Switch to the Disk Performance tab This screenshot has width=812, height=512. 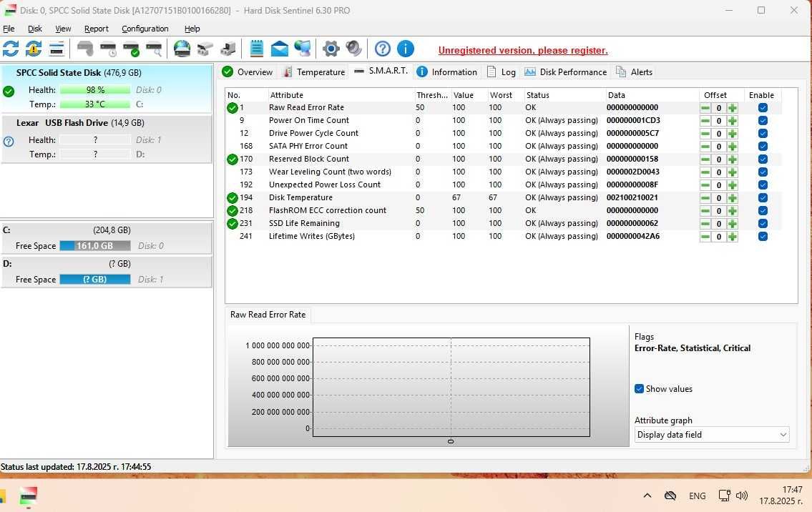click(x=565, y=72)
